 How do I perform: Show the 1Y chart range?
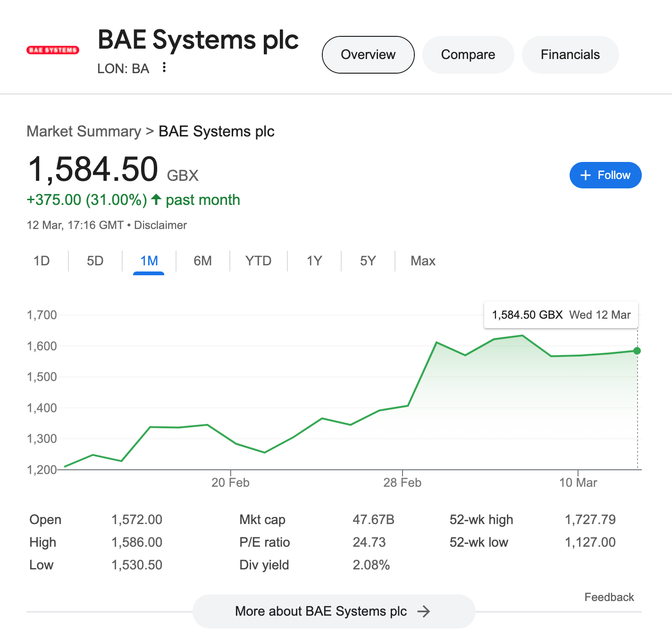(314, 261)
